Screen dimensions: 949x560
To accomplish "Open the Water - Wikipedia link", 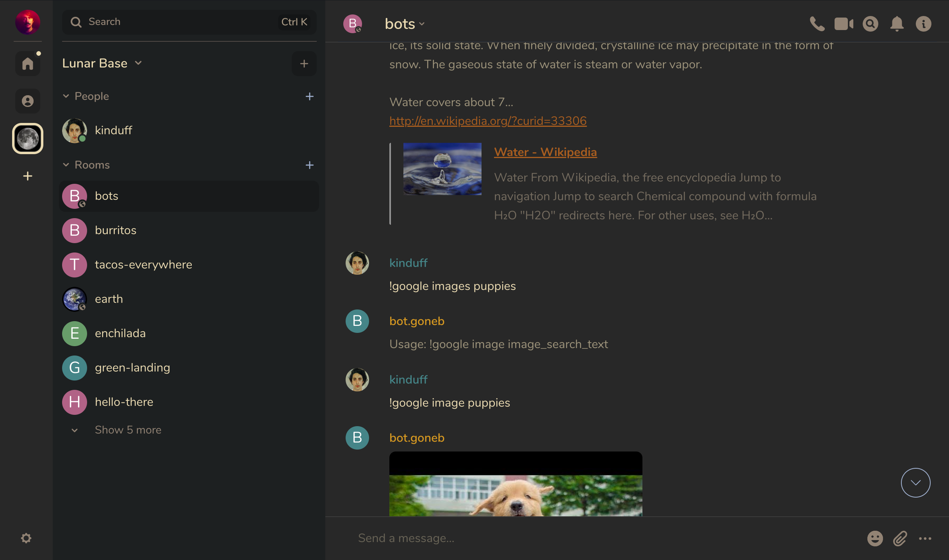I will tap(545, 152).
